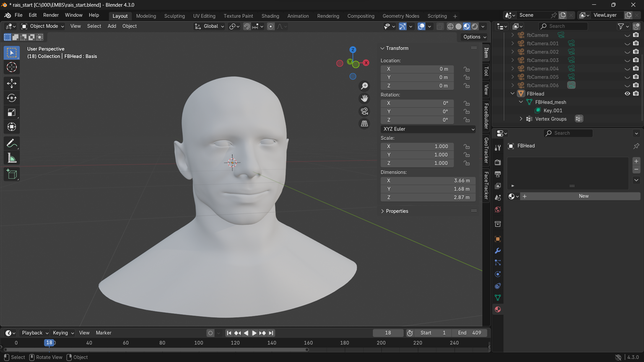Viewport: 644px width, 362px height.
Task: Open the File menu
Action: 18,15
